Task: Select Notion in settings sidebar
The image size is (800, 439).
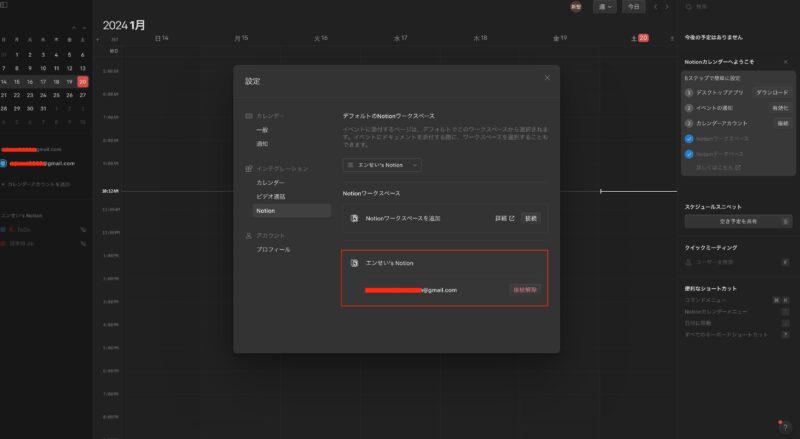Action: coord(291,211)
